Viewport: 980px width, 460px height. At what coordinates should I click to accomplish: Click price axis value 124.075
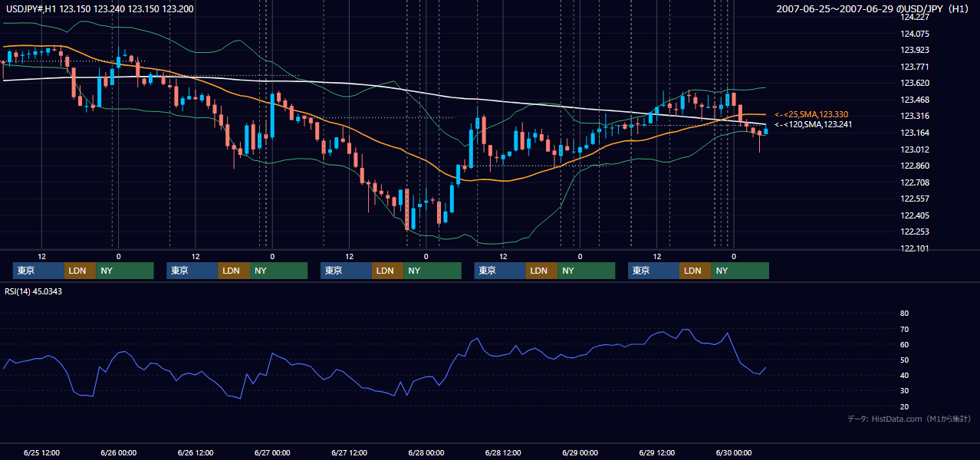[x=916, y=34]
